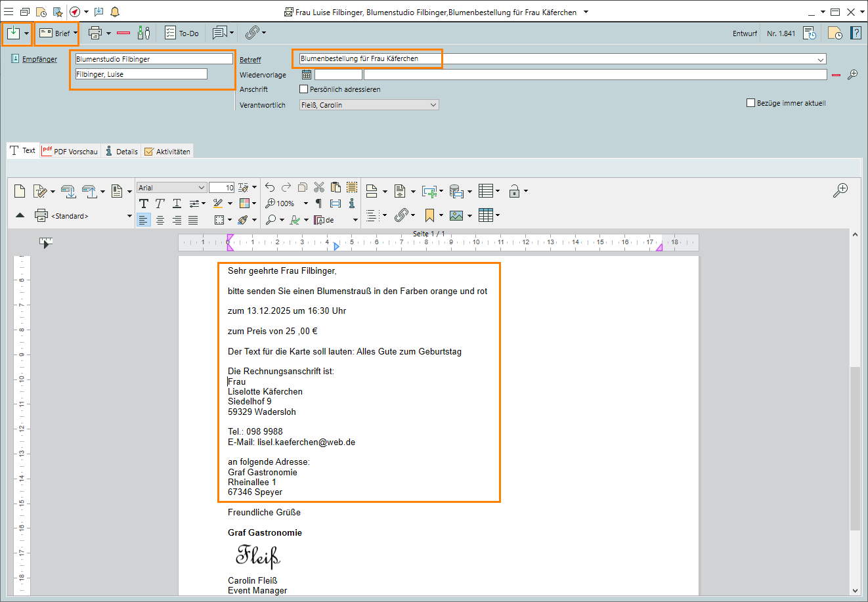Enable Persönlich adressieren checkbox
This screenshot has width=868, height=602.
[x=303, y=89]
